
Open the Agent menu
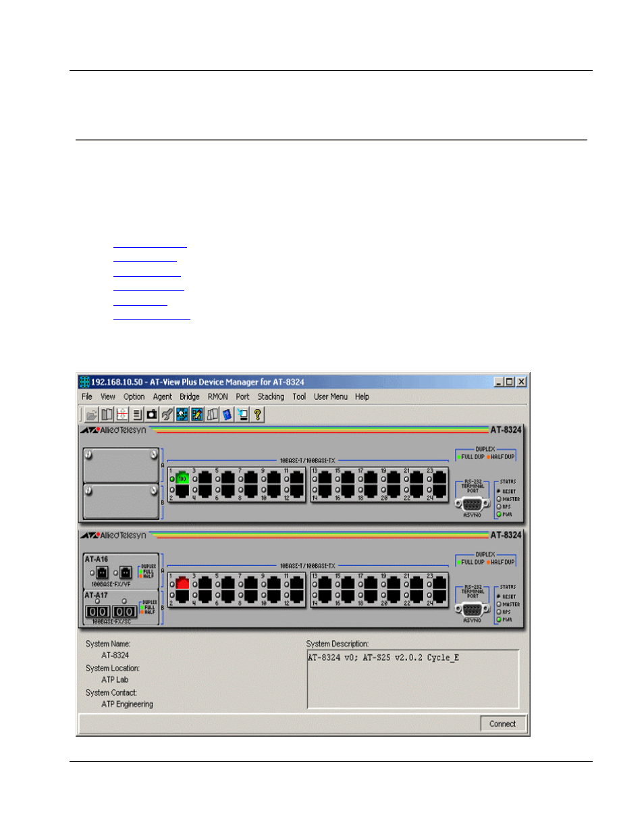tap(162, 397)
